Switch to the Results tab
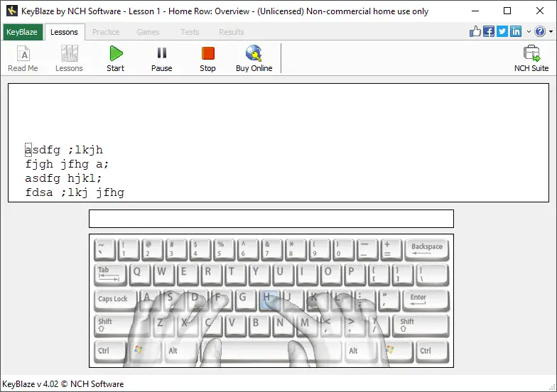 coord(232,32)
